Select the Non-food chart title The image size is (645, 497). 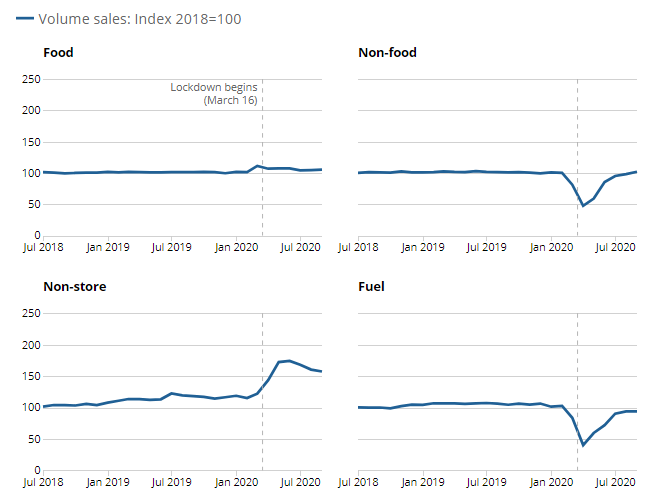pos(387,52)
